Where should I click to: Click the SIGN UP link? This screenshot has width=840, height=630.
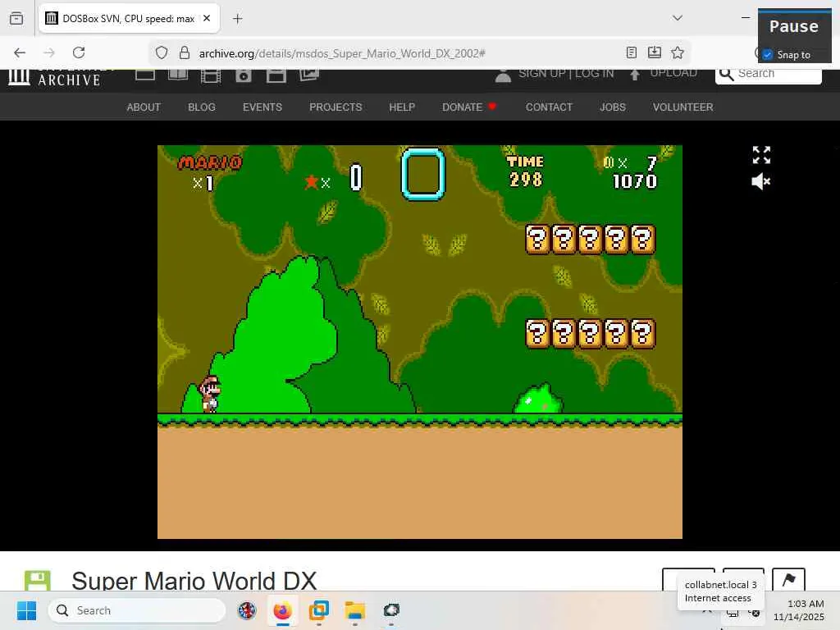coord(541,73)
